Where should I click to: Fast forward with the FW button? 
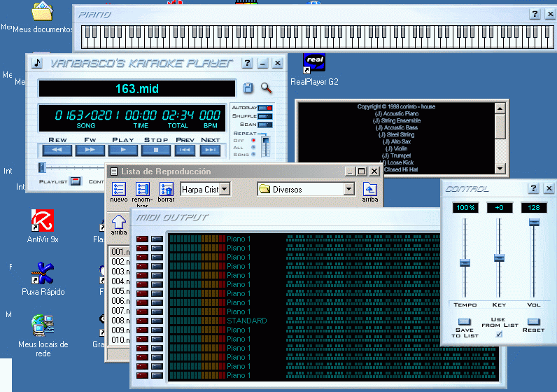click(x=90, y=150)
